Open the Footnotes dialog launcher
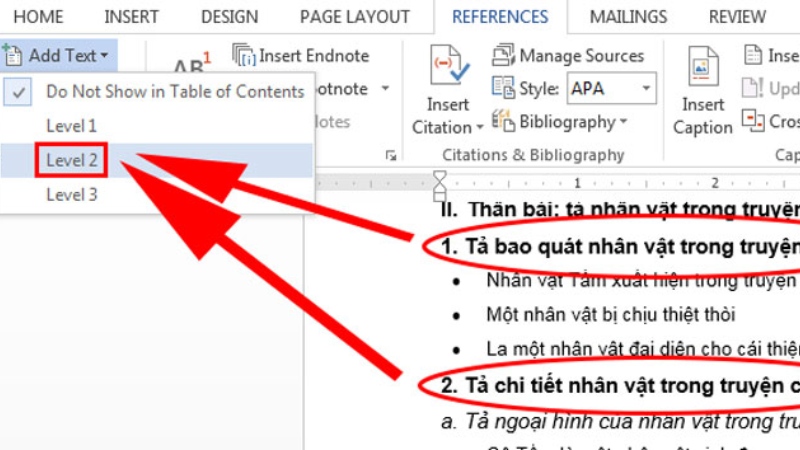 [391, 155]
